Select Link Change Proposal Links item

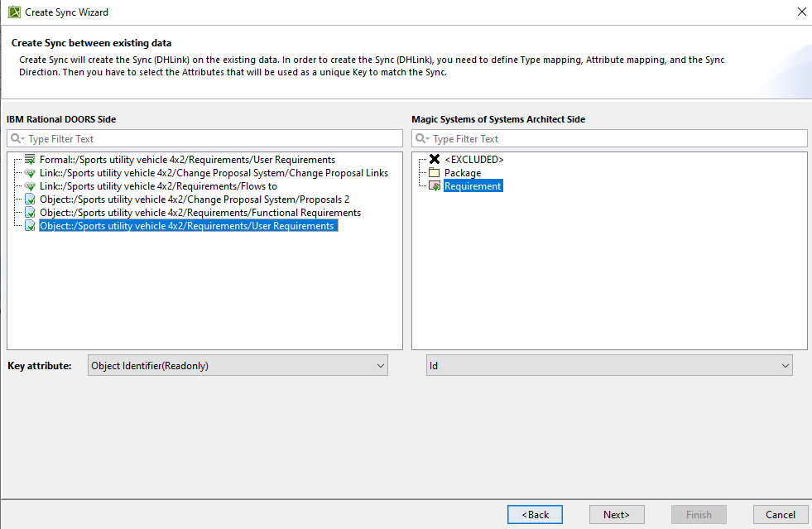coord(214,173)
